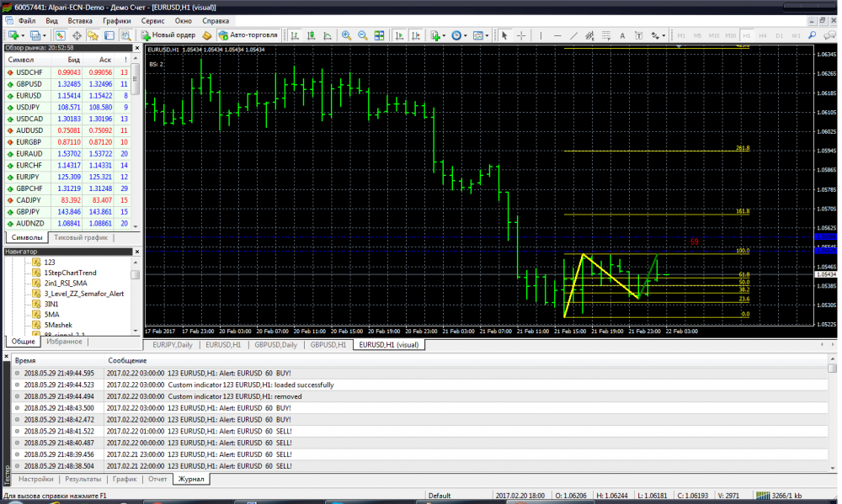Toggle the Terminal window icon
The height and width of the screenshot is (504, 842).
click(x=109, y=35)
